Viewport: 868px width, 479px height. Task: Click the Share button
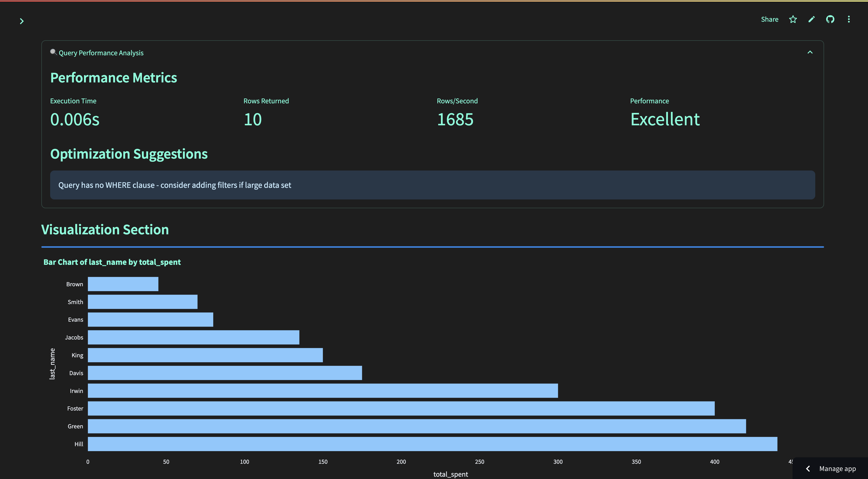[769, 19]
